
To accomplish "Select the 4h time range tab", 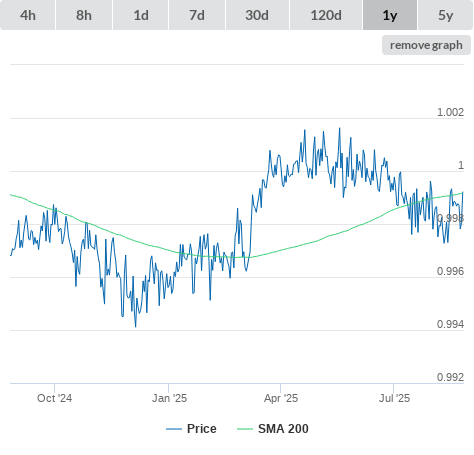I will tap(28, 15).
